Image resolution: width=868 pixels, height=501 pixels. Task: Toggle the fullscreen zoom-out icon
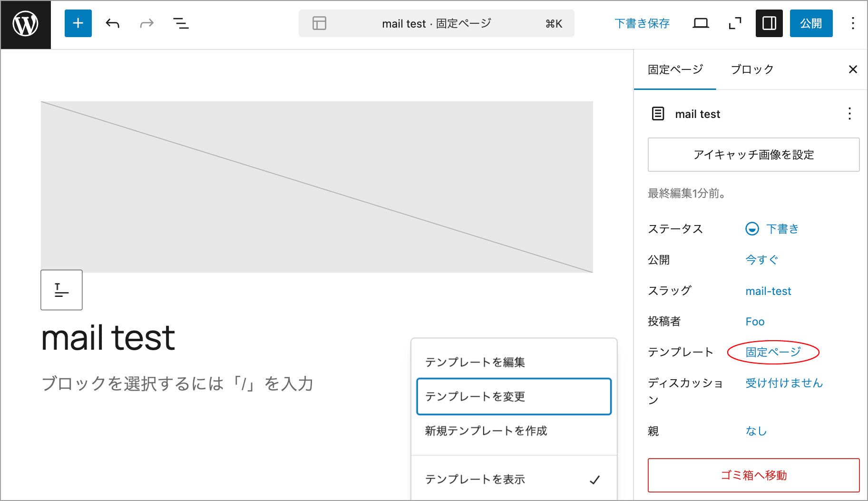point(735,23)
